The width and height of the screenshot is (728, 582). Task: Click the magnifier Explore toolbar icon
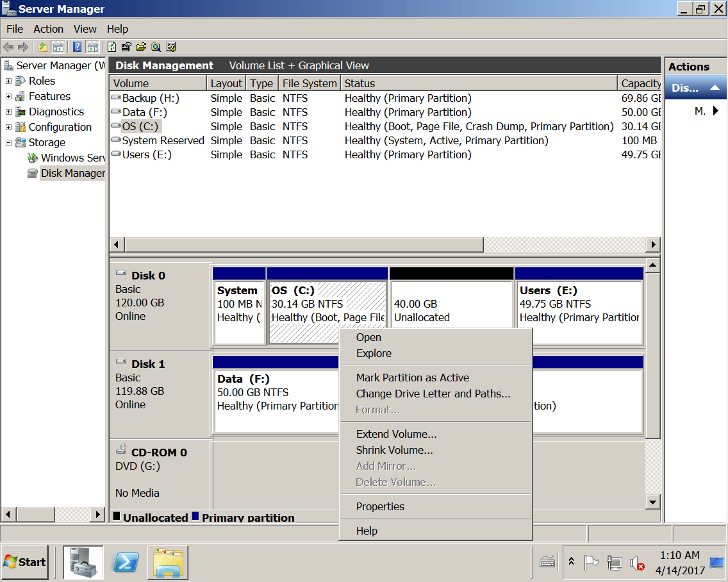[156, 47]
